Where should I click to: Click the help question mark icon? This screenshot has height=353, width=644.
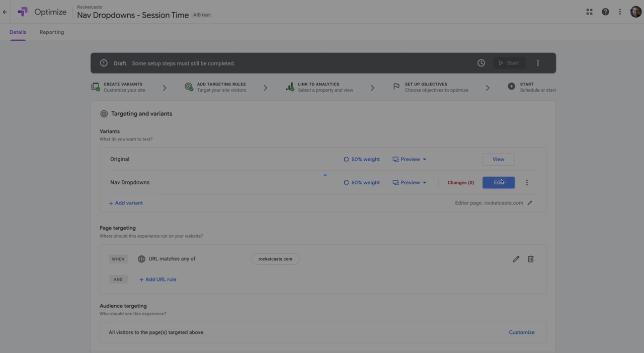(605, 11)
